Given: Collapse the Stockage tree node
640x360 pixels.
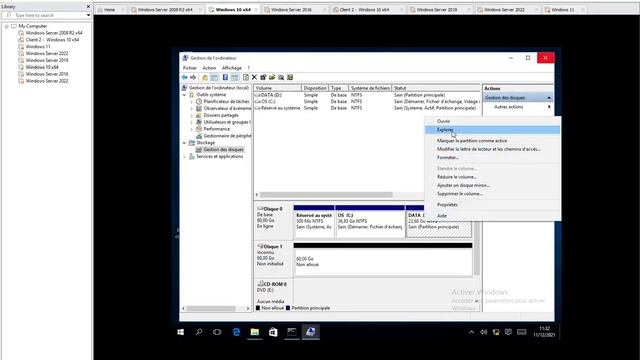Looking at the screenshot, I should pyautogui.click(x=184, y=143).
